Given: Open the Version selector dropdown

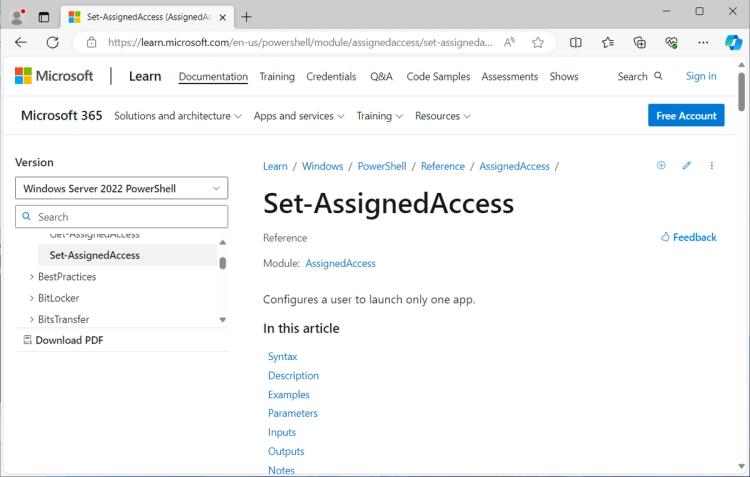Looking at the screenshot, I should [x=121, y=188].
